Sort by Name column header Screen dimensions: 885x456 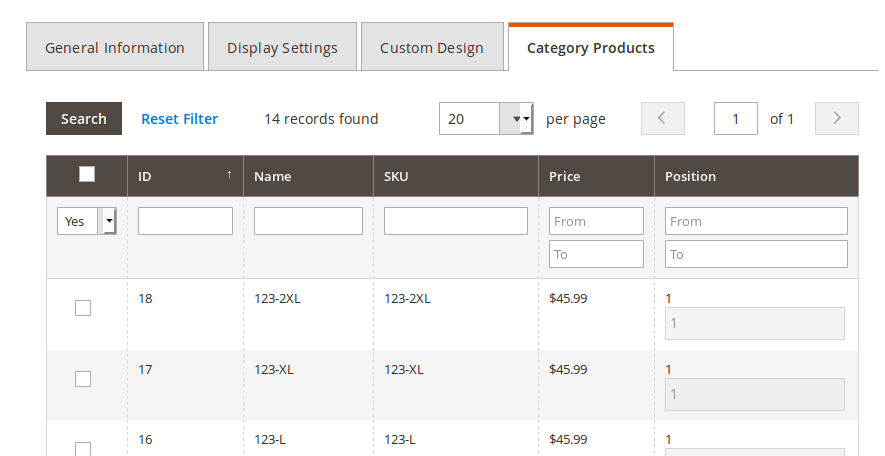(308, 176)
